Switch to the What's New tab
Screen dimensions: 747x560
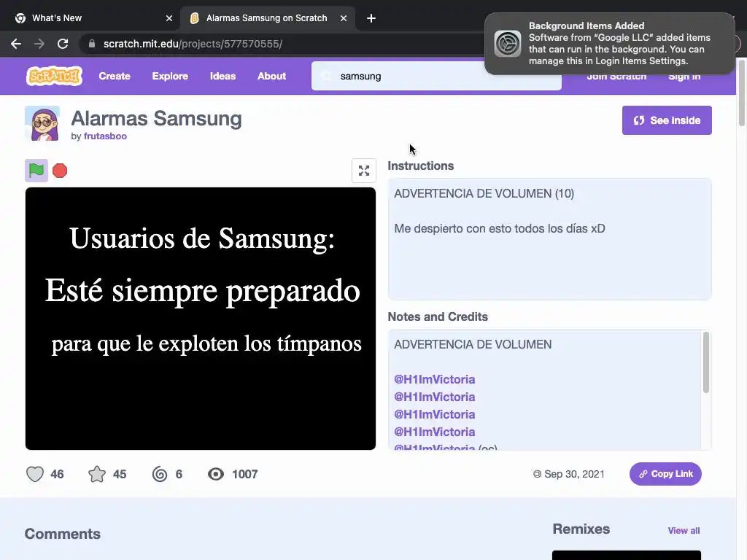pos(93,18)
